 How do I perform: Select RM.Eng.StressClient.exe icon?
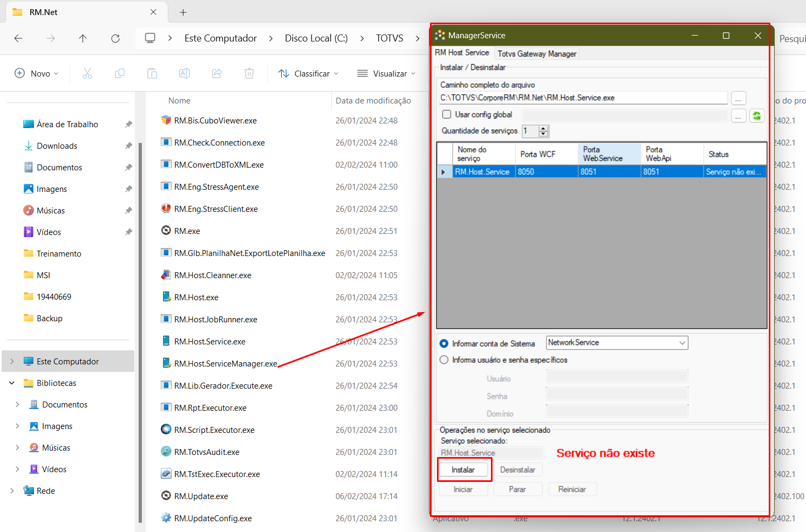point(166,208)
